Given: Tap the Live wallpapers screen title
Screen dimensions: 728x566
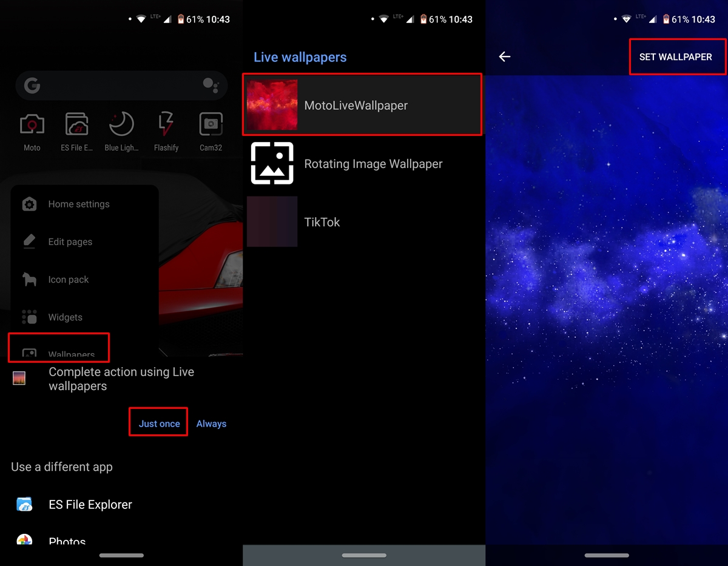Looking at the screenshot, I should 300,57.
